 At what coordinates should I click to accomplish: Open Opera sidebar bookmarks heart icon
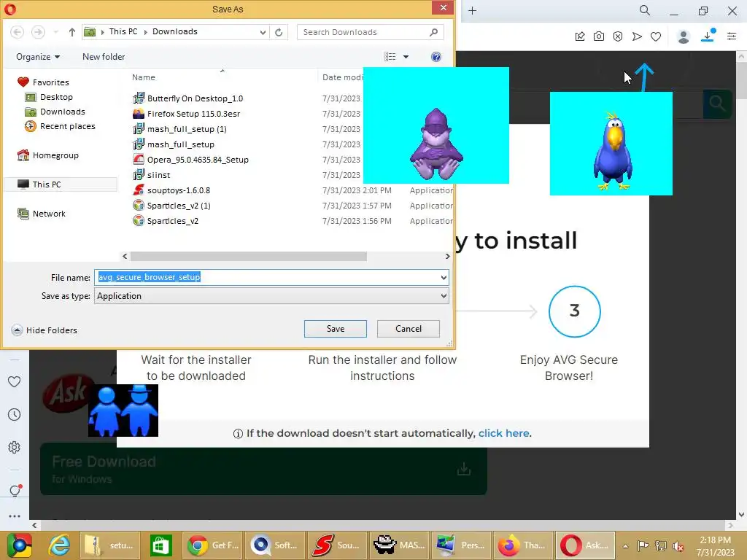tap(15, 381)
